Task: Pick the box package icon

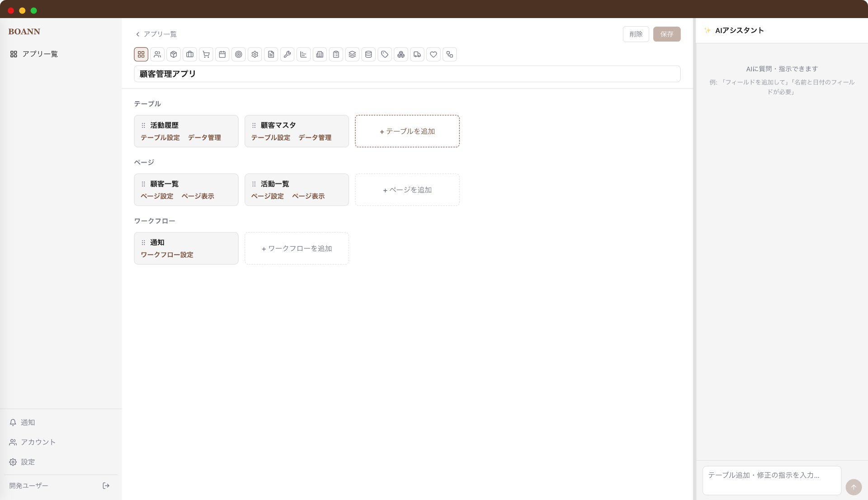Action: coord(174,54)
